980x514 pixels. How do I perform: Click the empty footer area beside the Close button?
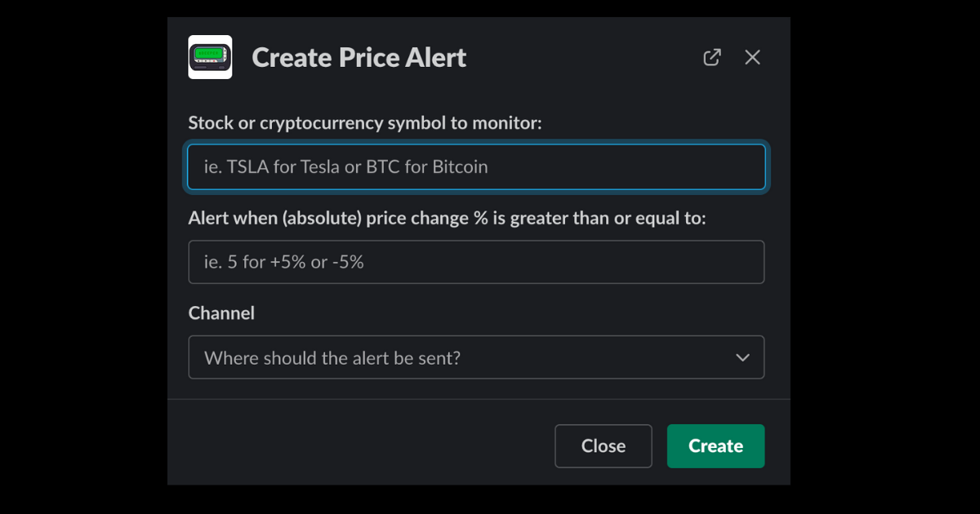pos(359,445)
